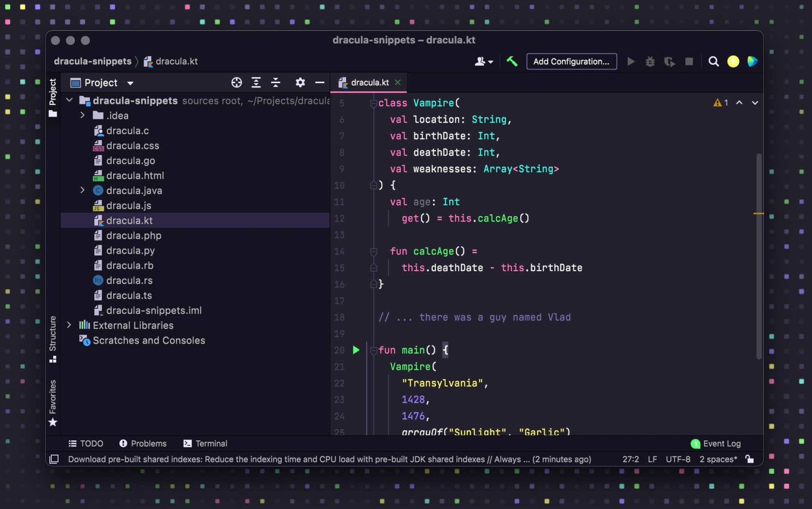Run main via the green gutter arrow

[x=356, y=350]
